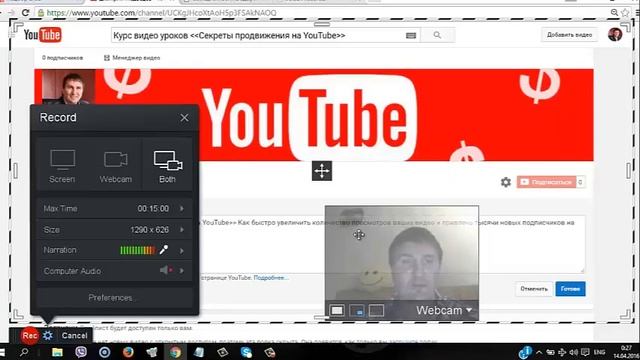Click the red Подписаться button
Screen dimensions: 640x360
(547, 182)
